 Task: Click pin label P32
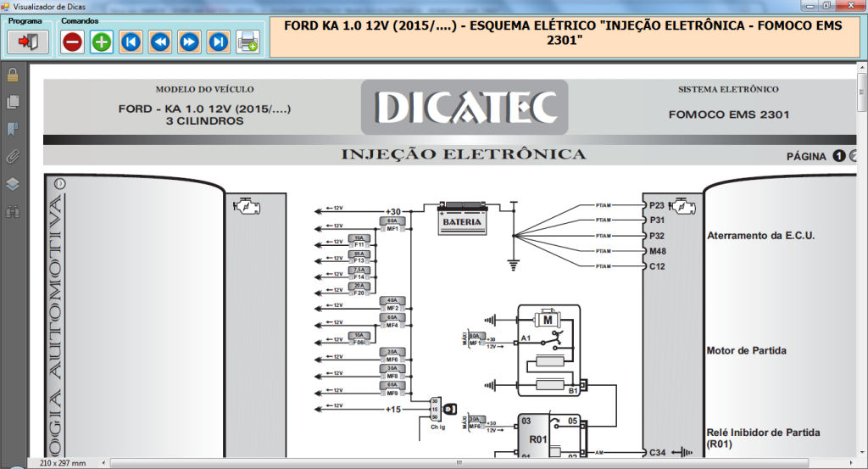click(657, 236)
